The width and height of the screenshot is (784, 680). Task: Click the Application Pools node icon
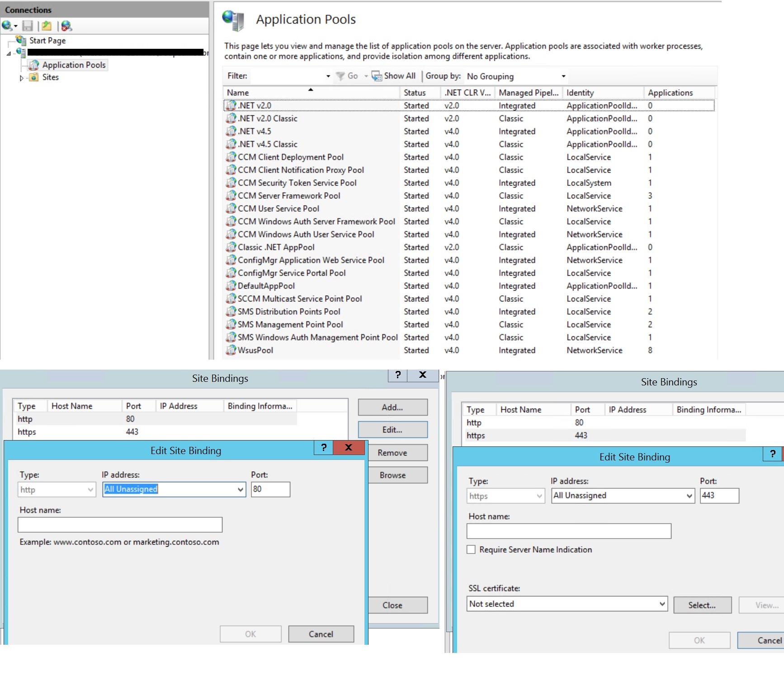34,65
